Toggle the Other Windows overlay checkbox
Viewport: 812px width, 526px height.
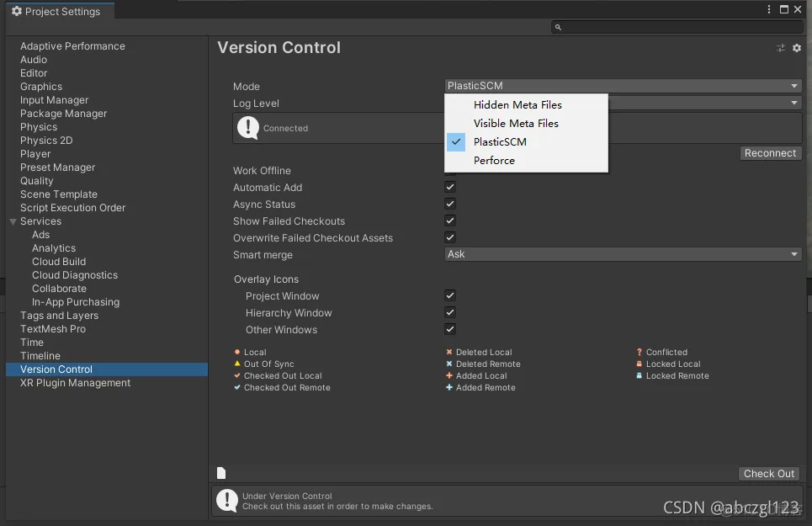pyautogui.click(x=450, y=329)
